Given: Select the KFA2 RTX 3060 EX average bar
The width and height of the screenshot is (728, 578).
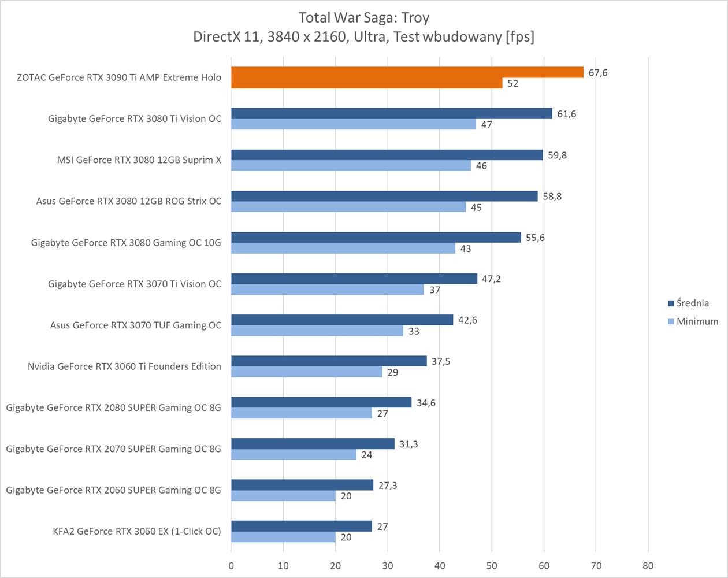Looking at the screenshot, I should pos(301,526).
